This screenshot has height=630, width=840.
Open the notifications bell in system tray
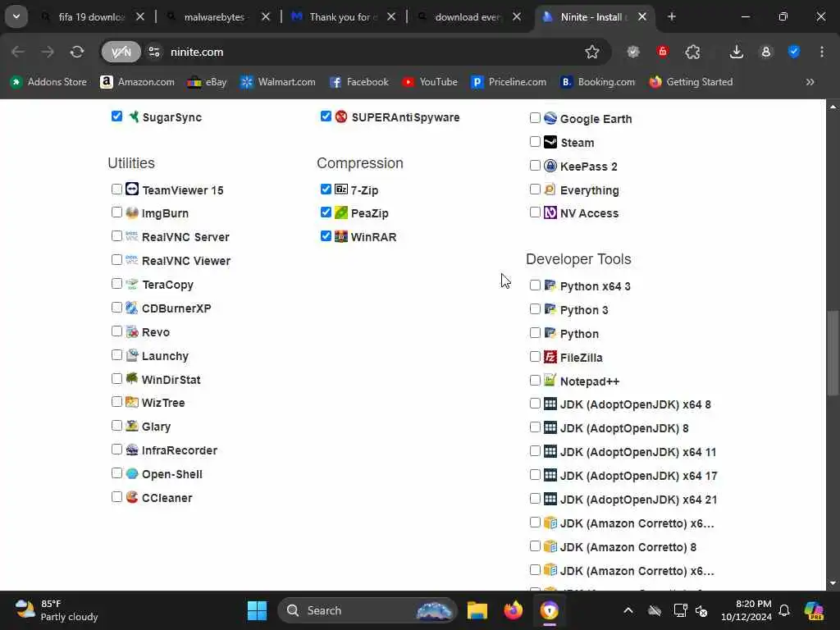coord(784,610)
